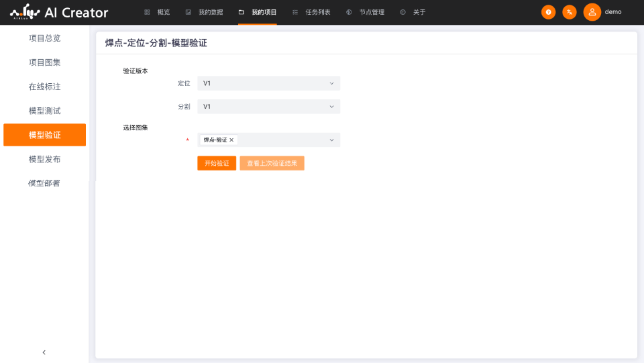
Task: Expand the 定位 version dropdown
Action: click(268, 83)
